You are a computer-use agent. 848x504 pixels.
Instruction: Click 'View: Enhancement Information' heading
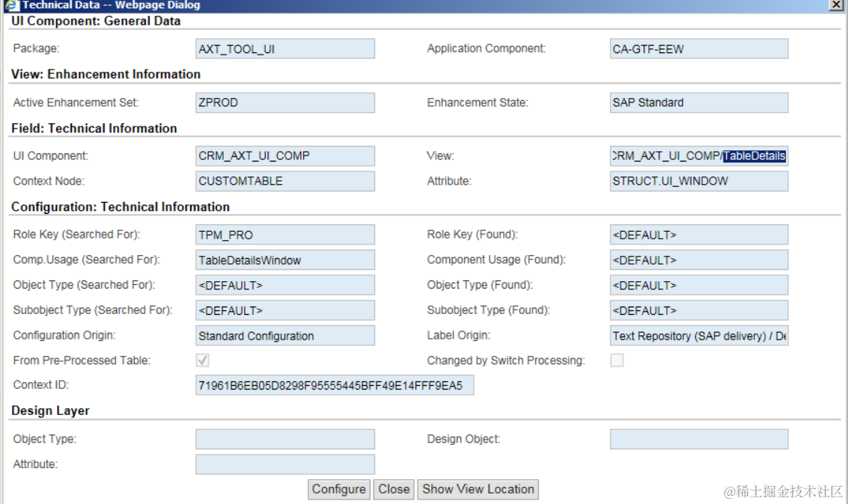tap(106, 74)
